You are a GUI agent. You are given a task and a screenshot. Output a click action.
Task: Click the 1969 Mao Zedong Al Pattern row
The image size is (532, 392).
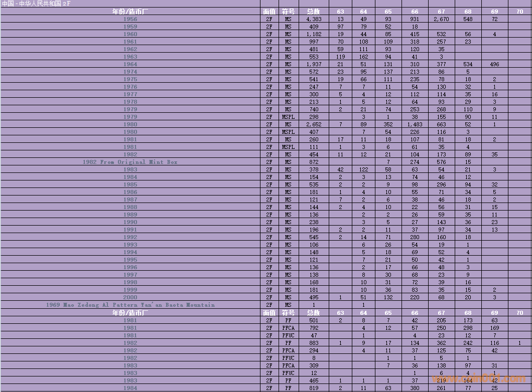130,305
